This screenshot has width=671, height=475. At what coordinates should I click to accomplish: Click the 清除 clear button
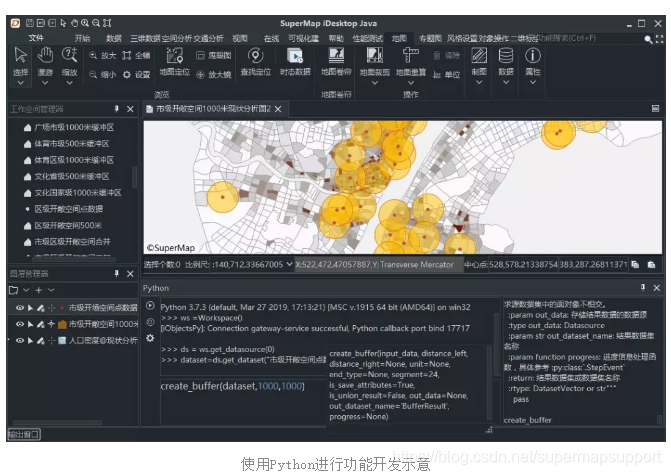446,55
